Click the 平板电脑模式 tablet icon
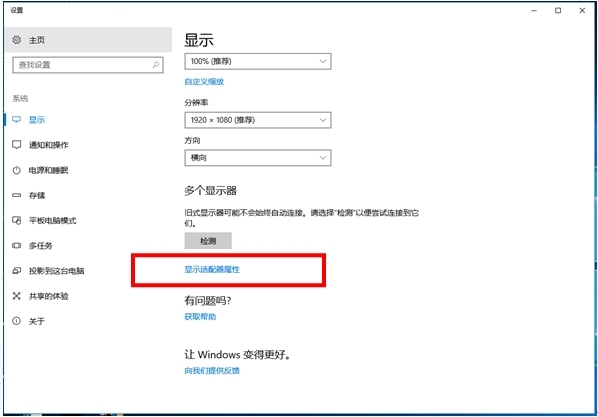Image resolution: width=598 pixels, height=417 pixels. point(16,220)
